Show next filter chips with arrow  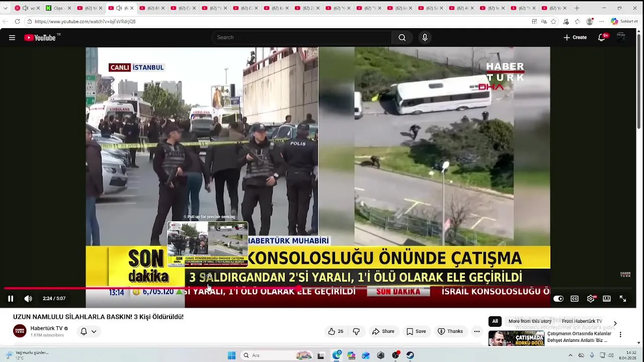coord(615,323)
